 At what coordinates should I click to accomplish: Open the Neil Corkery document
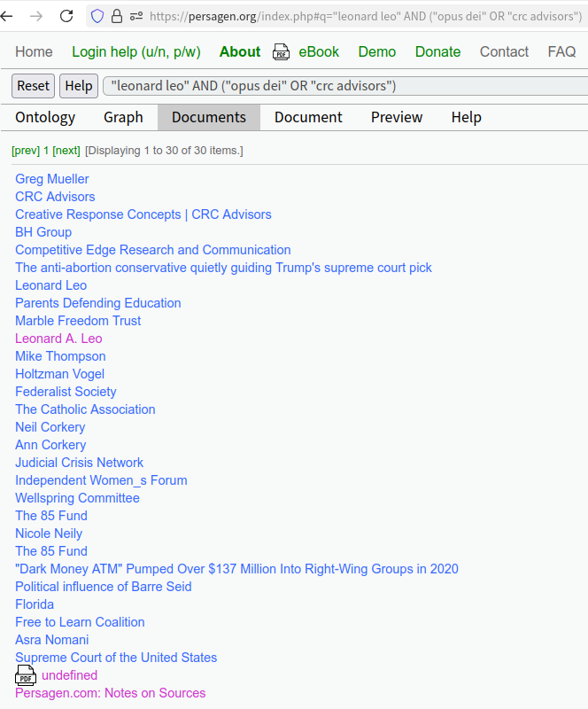pyautogui.click(x=50, y=427)
